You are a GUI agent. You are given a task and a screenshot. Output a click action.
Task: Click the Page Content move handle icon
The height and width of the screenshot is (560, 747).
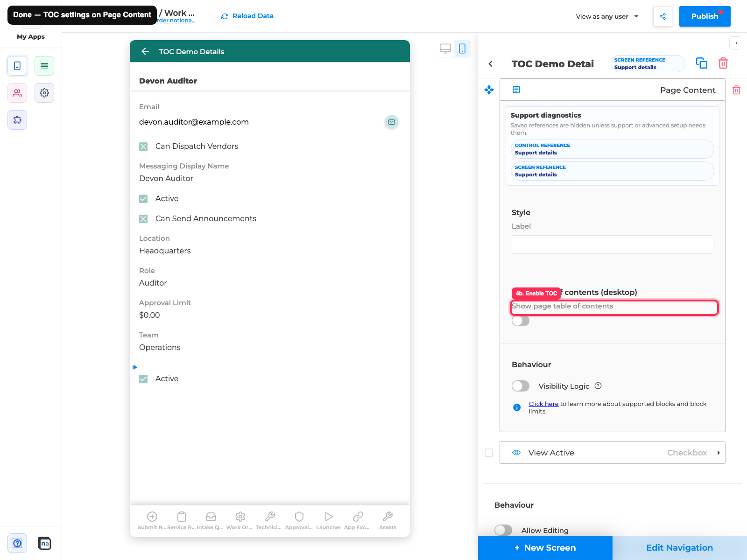point(489,90)
